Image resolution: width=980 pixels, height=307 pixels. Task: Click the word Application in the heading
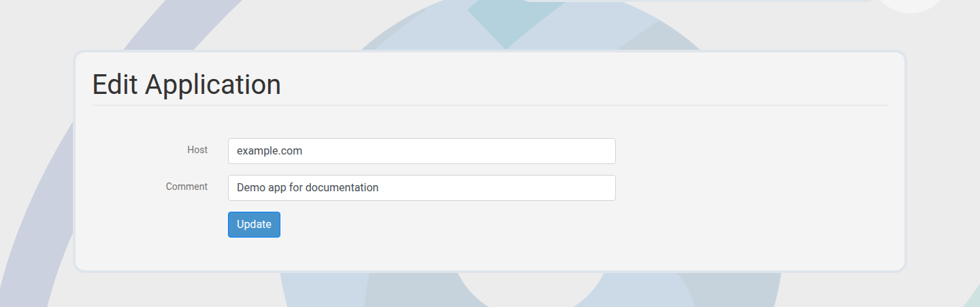click(x=212, y=85)
